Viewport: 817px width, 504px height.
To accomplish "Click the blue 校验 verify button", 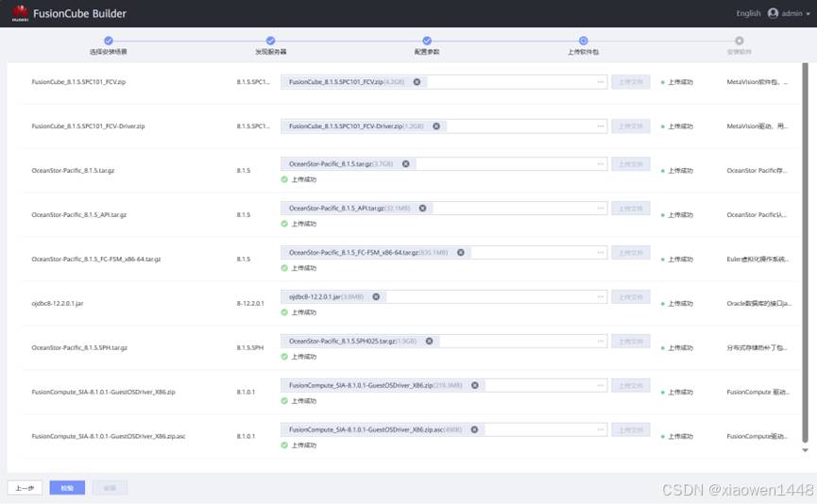I will point(67,488).
